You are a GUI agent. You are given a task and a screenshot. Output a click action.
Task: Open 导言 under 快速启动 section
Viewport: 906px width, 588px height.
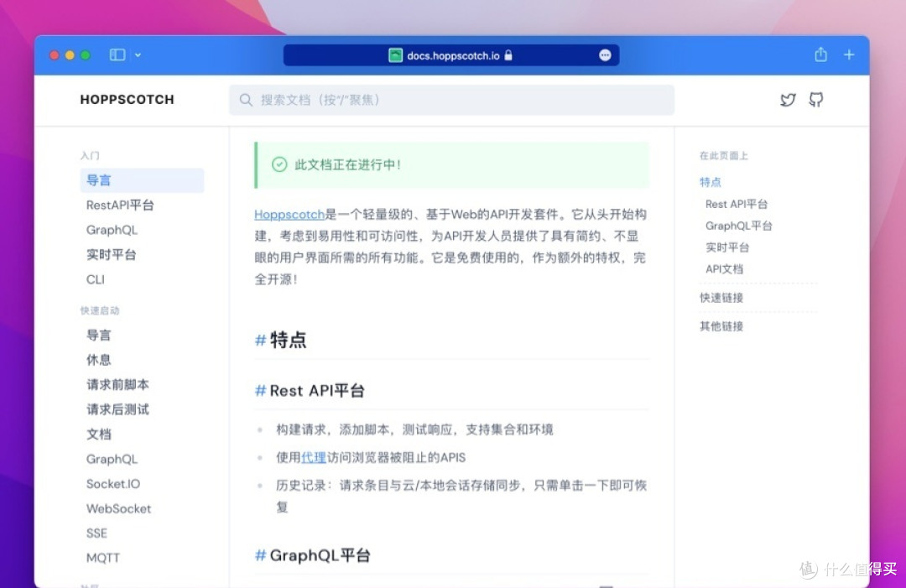click(x=98, y=335)
